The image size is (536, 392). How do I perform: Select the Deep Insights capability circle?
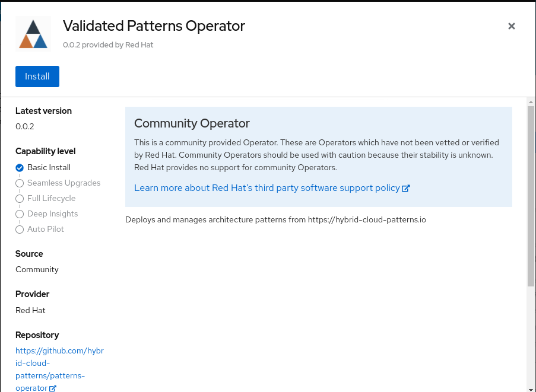19,213
